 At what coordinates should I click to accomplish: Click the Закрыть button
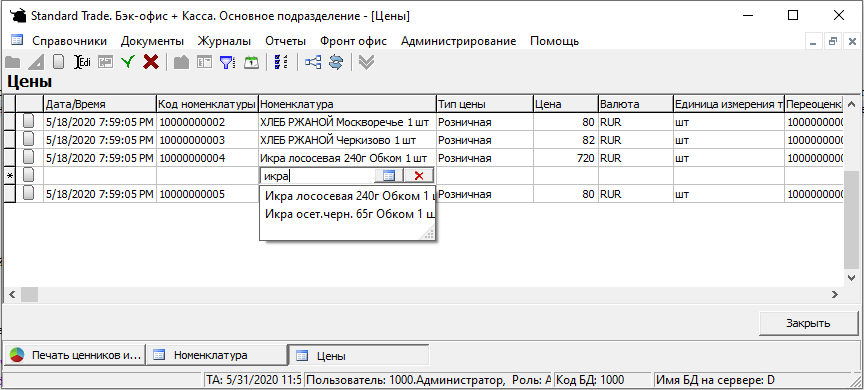(808, 323)
